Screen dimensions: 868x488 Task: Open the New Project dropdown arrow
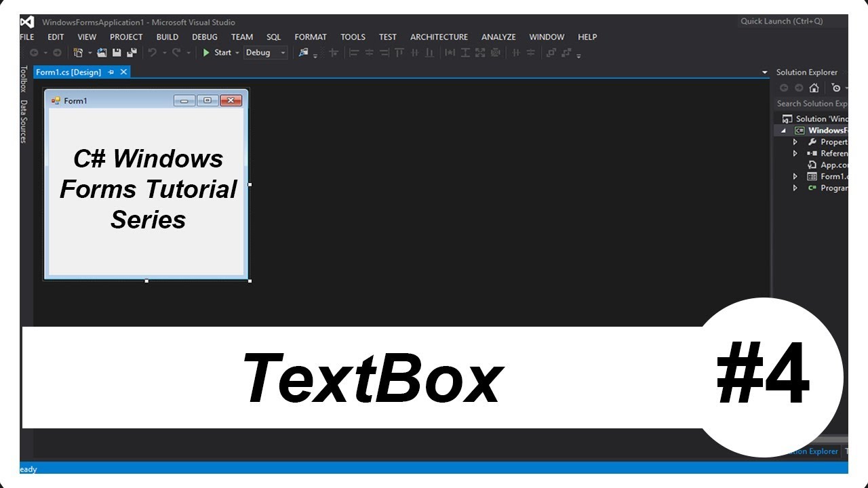(90, 53)
